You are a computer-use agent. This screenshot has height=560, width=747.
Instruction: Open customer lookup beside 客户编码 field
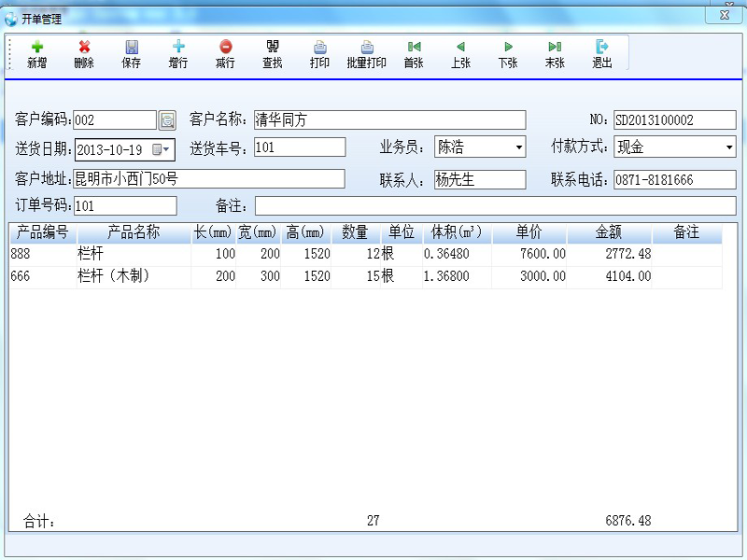pyautogui.click(x=167, y=119)
